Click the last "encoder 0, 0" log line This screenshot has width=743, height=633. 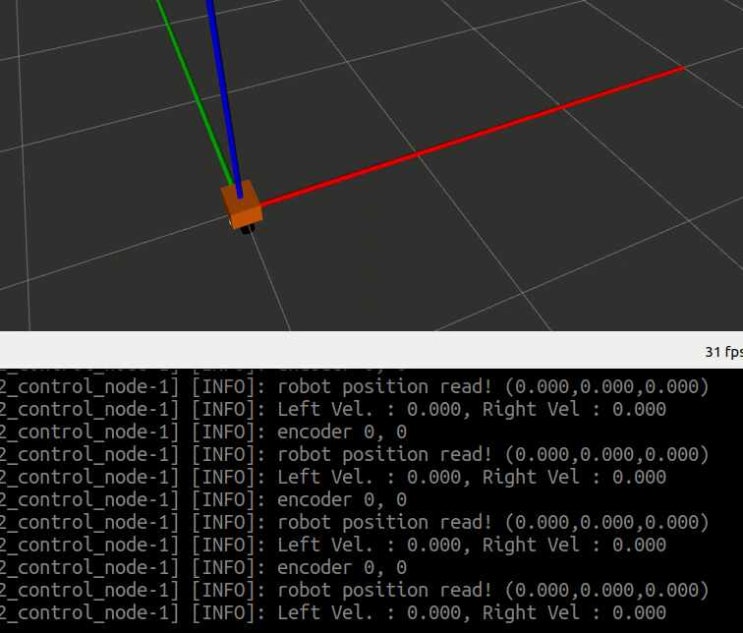[341, 568]
